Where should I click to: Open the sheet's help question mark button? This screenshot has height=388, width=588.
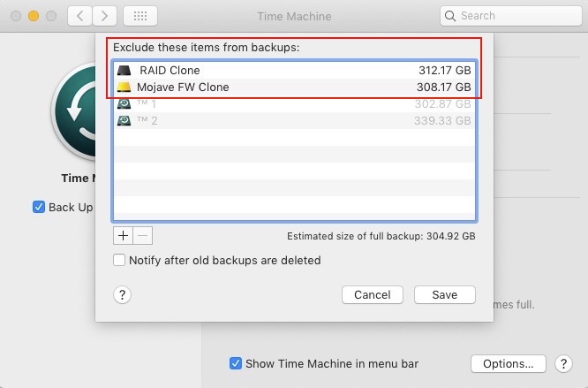123,295
